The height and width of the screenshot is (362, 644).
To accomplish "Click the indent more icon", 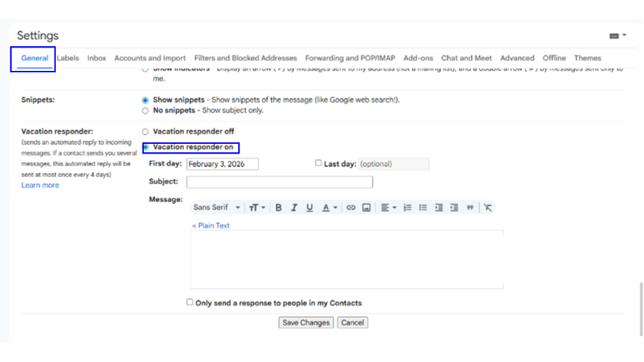I will click(454, 208).
